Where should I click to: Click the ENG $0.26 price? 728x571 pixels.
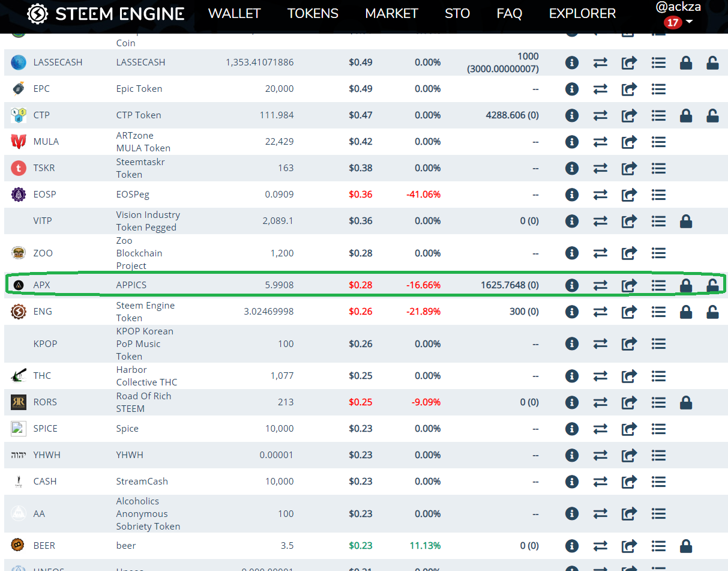point(361,312)
